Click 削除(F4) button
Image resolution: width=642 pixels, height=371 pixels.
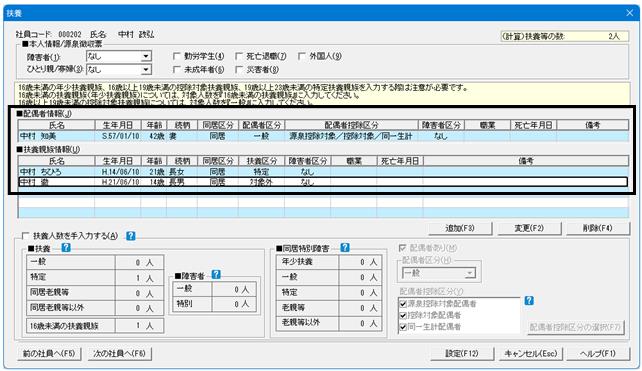pyautogui.click(x=598, y=228)
